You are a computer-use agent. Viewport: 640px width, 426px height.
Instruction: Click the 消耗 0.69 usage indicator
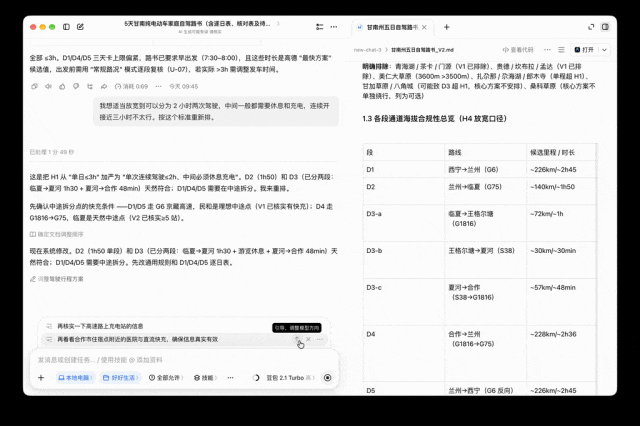[131, 87]
